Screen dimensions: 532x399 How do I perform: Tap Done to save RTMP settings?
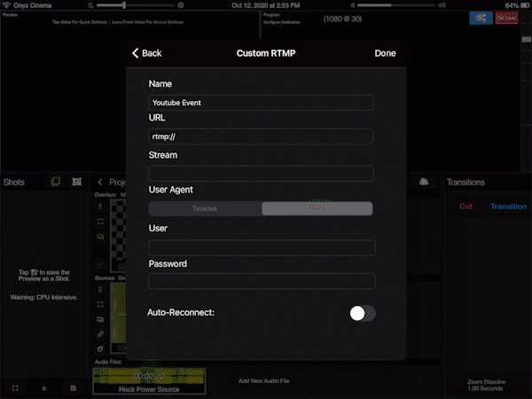(385, 53)
